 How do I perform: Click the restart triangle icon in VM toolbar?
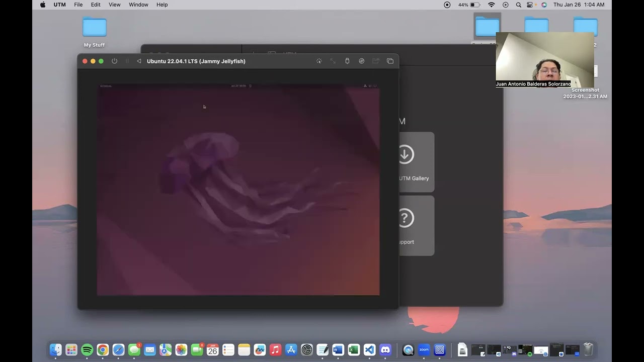[x=139, y=61]
